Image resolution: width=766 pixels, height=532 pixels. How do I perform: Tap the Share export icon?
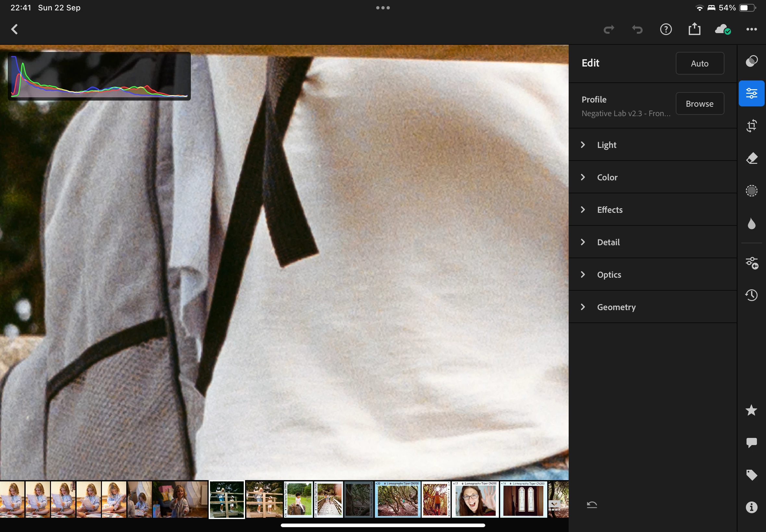[694, 29]
